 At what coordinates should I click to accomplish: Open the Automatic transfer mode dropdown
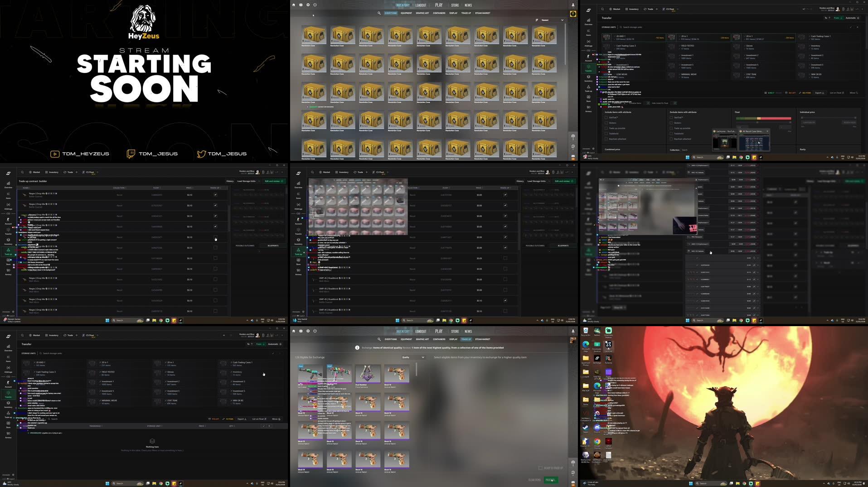click(851, 18)
